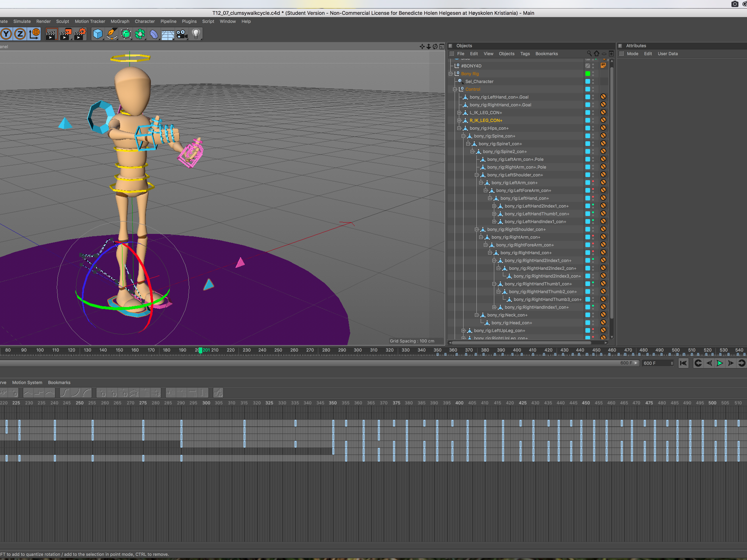The width and height of the screenshot is (747, 560).
Task: Click the MoGraph Cloner array icon
Action: [140, 34]
